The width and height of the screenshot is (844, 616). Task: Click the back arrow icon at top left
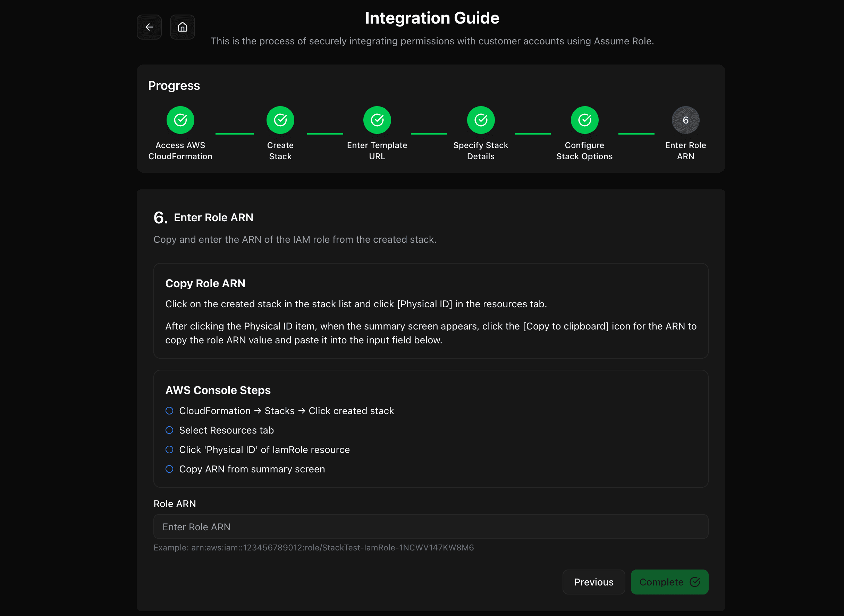tap(149, 27)
